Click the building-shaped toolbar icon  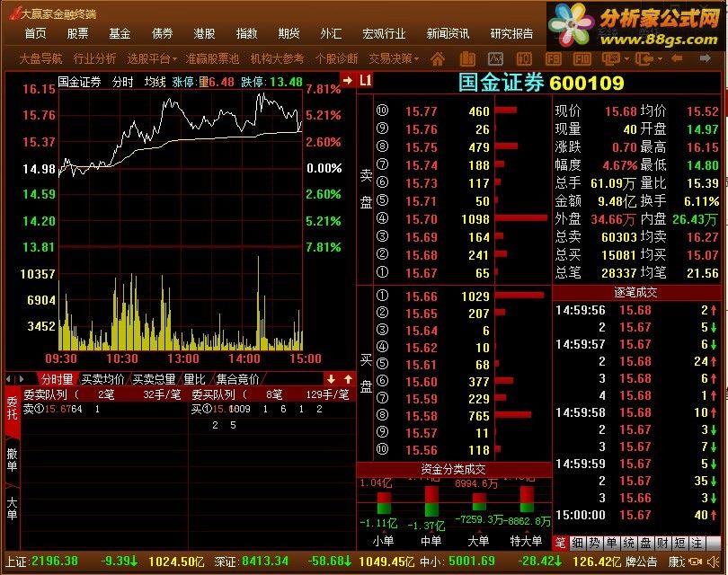click(x=467, y=59)
